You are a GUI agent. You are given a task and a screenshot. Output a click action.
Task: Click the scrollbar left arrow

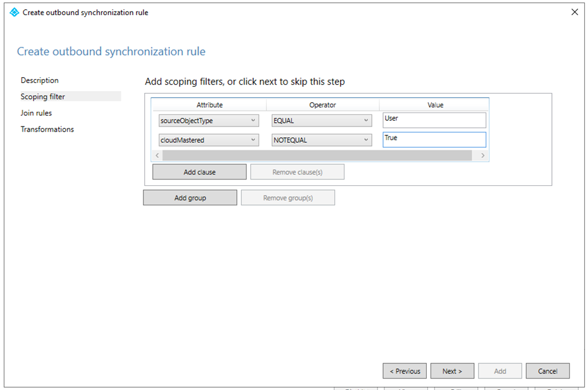157,155
